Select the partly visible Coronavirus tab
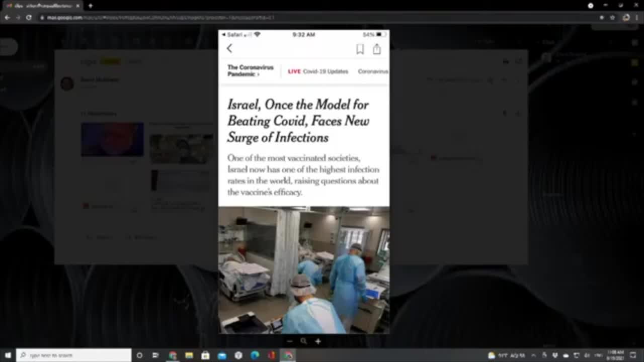 coord(373,71)
